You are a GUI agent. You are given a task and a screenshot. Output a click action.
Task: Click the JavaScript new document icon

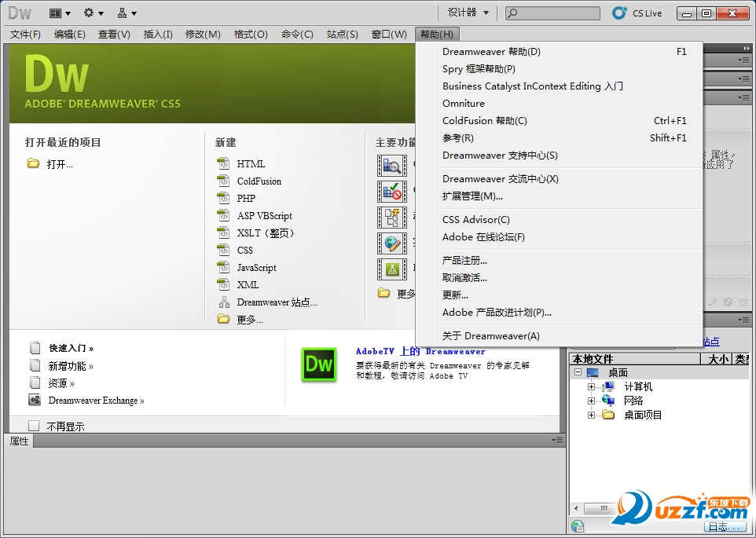(223, 267)
